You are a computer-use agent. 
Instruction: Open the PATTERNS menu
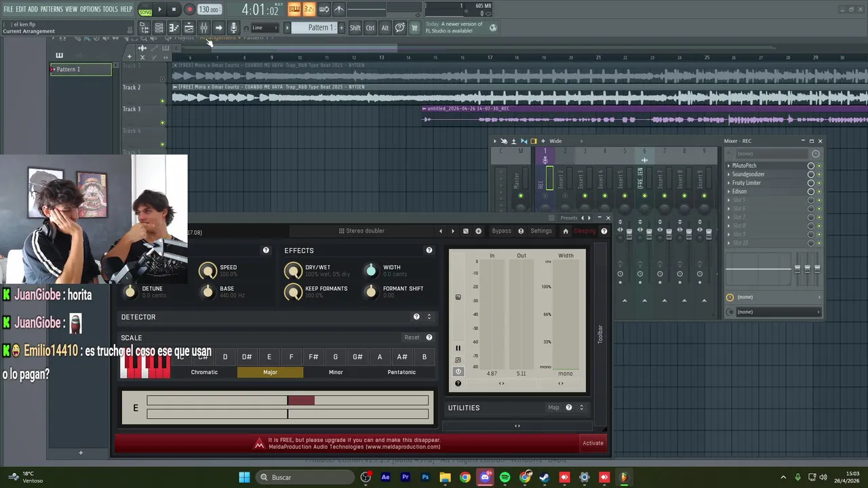[52, 9]
